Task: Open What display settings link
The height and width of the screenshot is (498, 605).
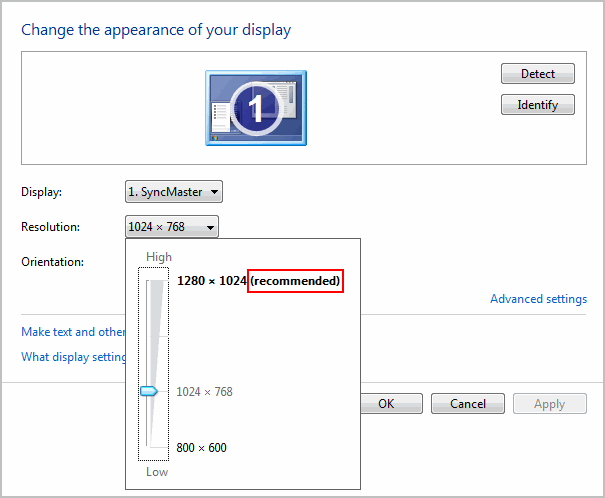Action: 73,357
